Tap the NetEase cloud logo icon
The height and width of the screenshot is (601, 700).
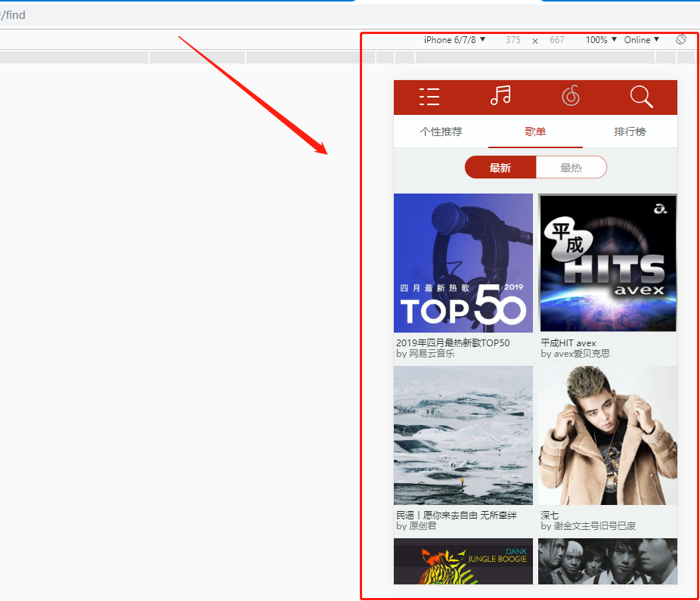pyautogui.click(x=571, y=95)
